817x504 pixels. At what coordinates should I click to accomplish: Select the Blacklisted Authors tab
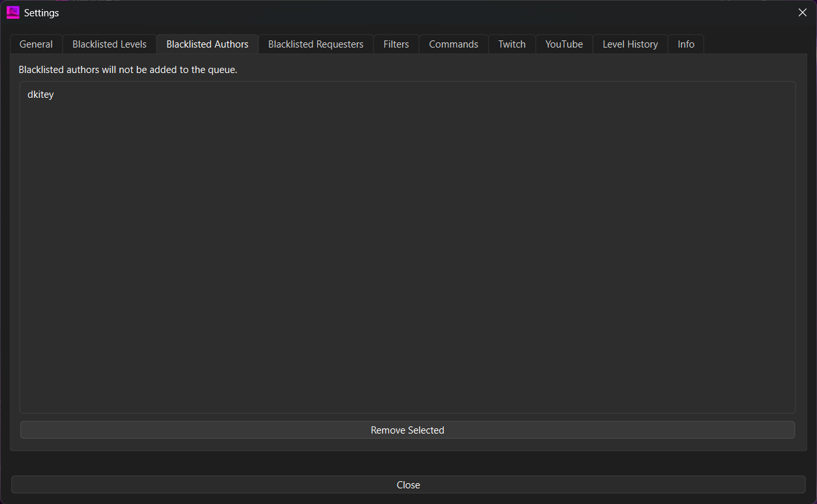pyautogui.click(x=208, y=44)
